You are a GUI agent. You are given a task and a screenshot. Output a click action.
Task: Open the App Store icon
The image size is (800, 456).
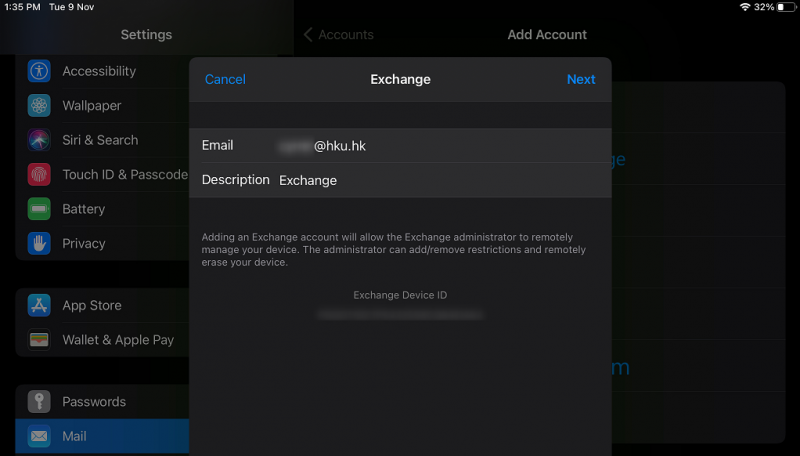click(39, 305)
